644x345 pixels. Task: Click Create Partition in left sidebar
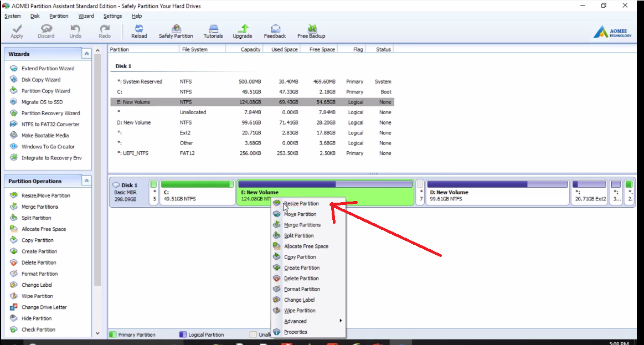pos(39,251)
